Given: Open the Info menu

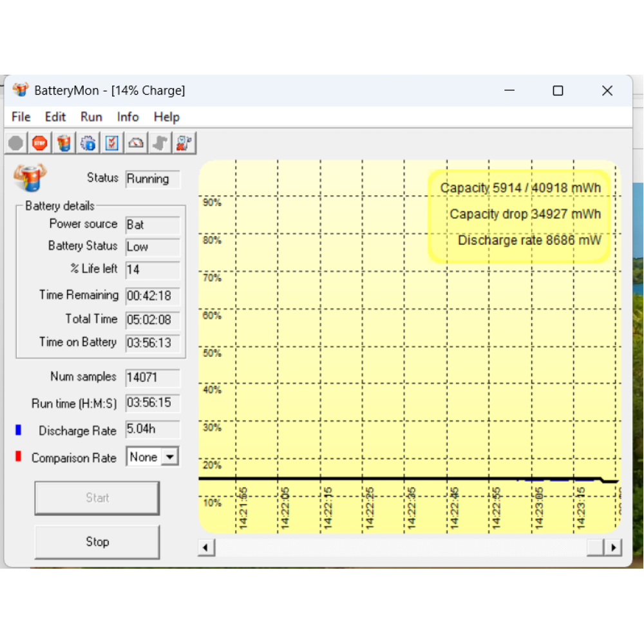Looking at the screenshot, I should [x=128, y=117].
